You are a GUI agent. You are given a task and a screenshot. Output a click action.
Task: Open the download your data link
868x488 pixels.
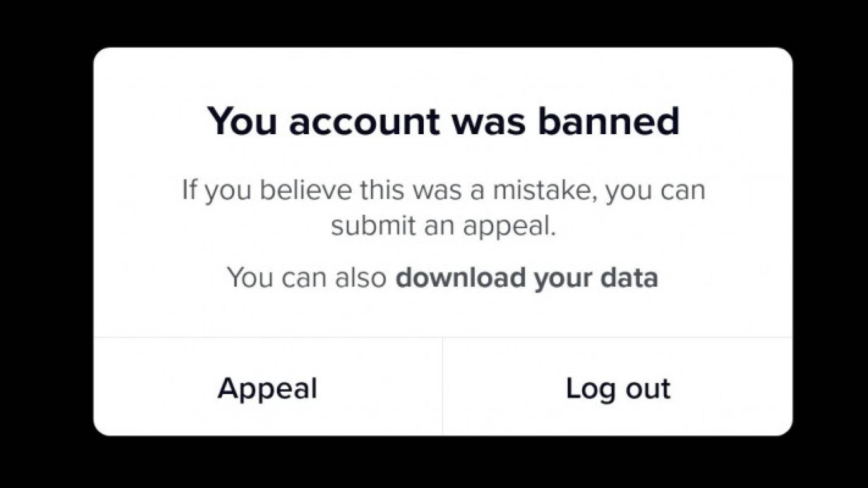point(526,277)
